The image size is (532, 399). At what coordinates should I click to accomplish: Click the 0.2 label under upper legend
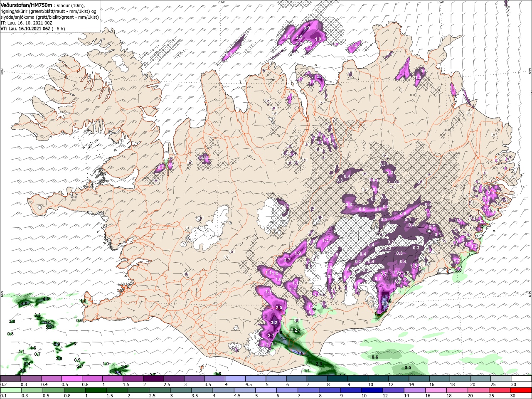3,384
